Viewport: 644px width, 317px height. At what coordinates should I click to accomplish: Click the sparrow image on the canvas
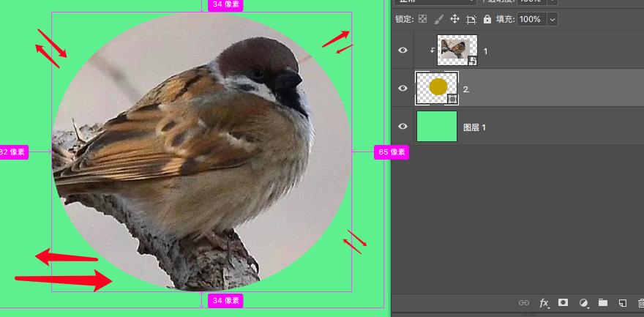pyautogui.click(x=201, y=152)
